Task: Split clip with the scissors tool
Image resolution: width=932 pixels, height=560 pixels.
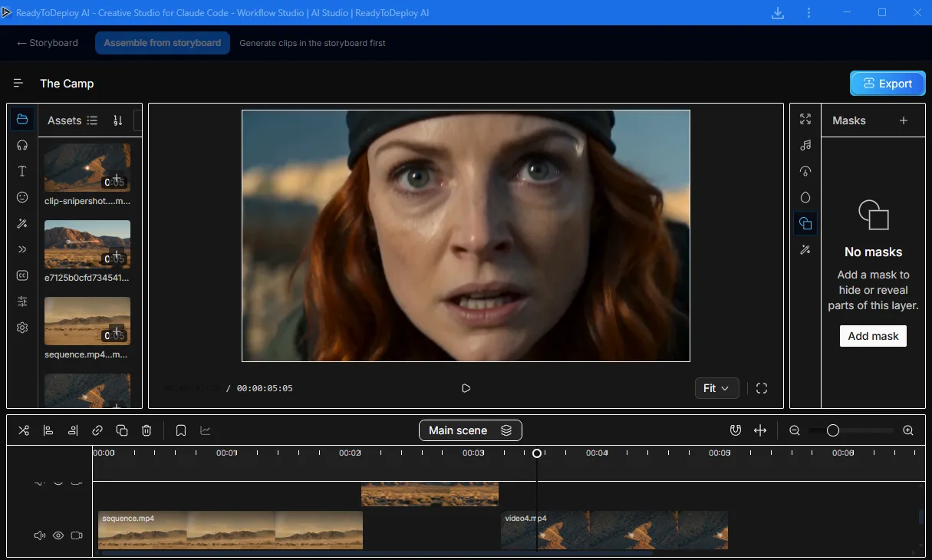Action: tap(24, 430)
